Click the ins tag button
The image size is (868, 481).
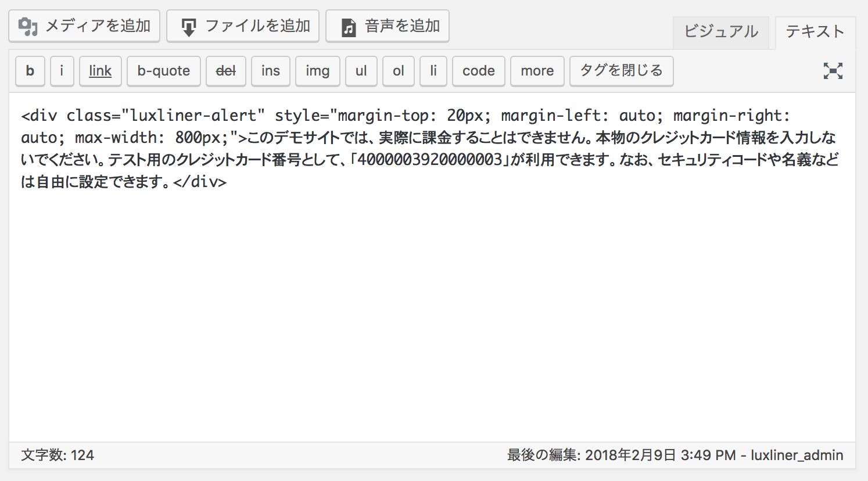[271, 71]
